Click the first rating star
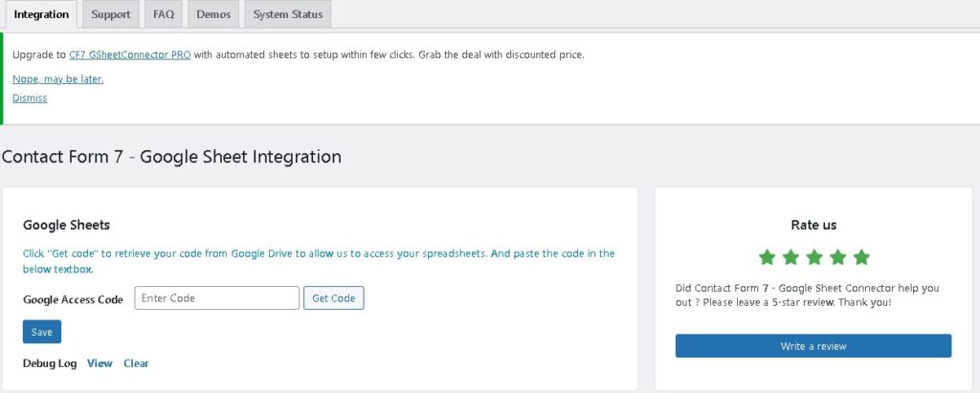Image resolution: width=980 pixels, height=393 pixels. pos(767,257)
